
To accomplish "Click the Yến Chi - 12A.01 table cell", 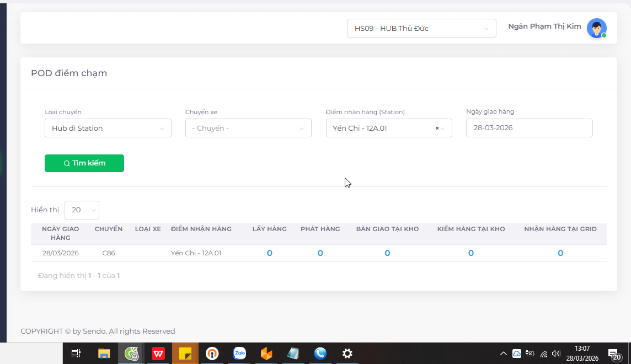I will pos(196,253).
